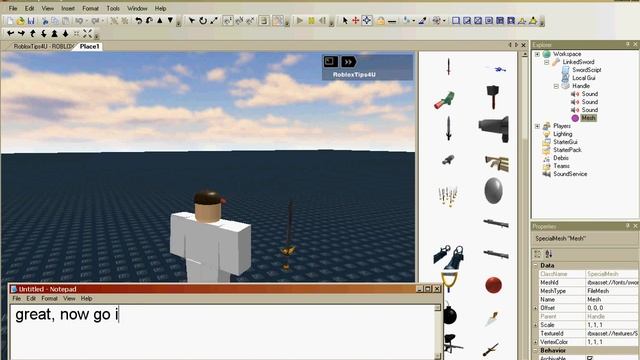
Task: Toggle the Anchor tool dash icon
Action: 392,21
